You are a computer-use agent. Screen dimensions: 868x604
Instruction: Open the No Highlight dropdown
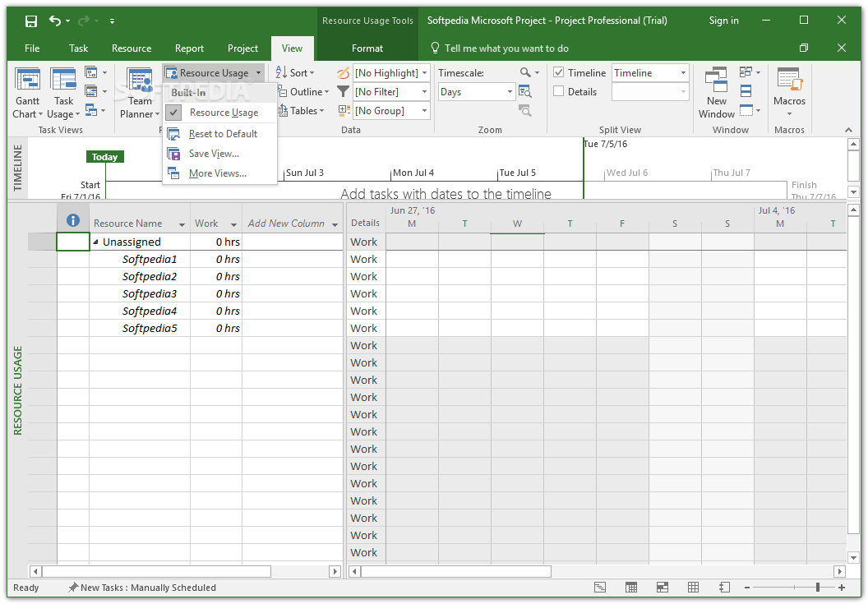click(x=425, y=72)
